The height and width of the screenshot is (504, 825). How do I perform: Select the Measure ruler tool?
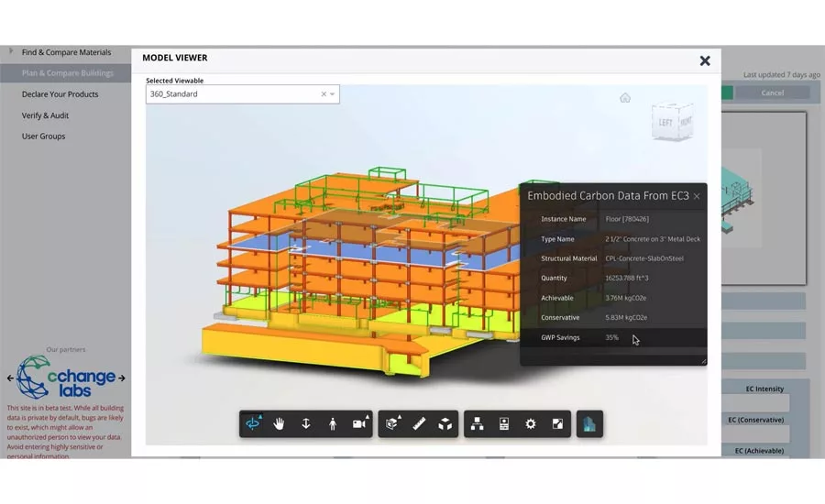[419, 423]
